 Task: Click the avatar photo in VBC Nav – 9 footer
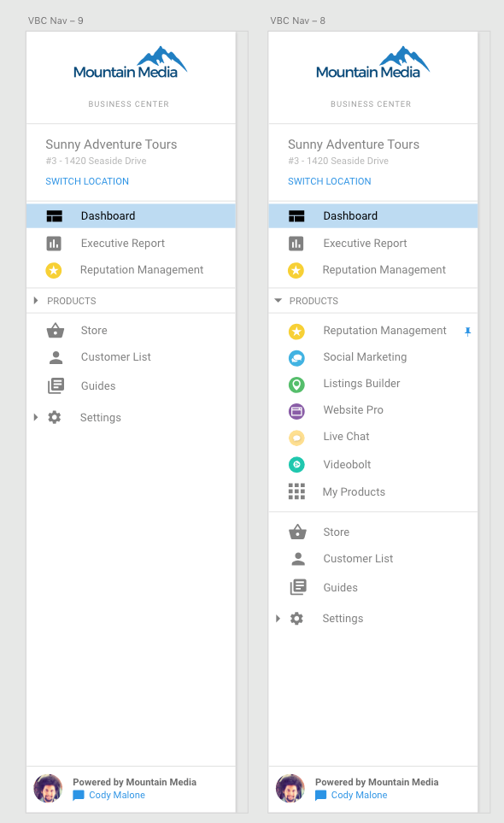pos(48,788)
